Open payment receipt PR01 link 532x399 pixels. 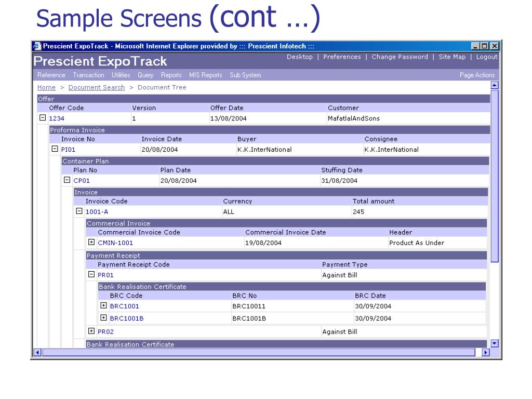point(105,275)
